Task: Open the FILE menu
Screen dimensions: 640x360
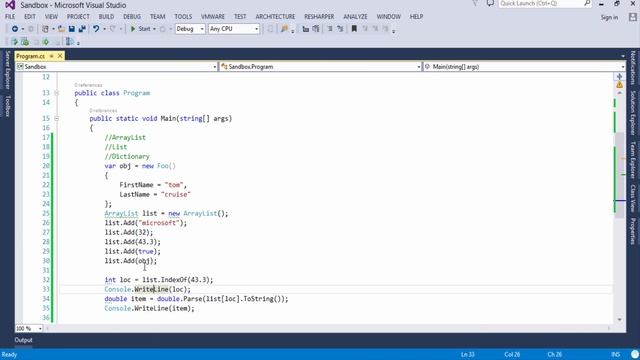Action: (x=10, y=17)
